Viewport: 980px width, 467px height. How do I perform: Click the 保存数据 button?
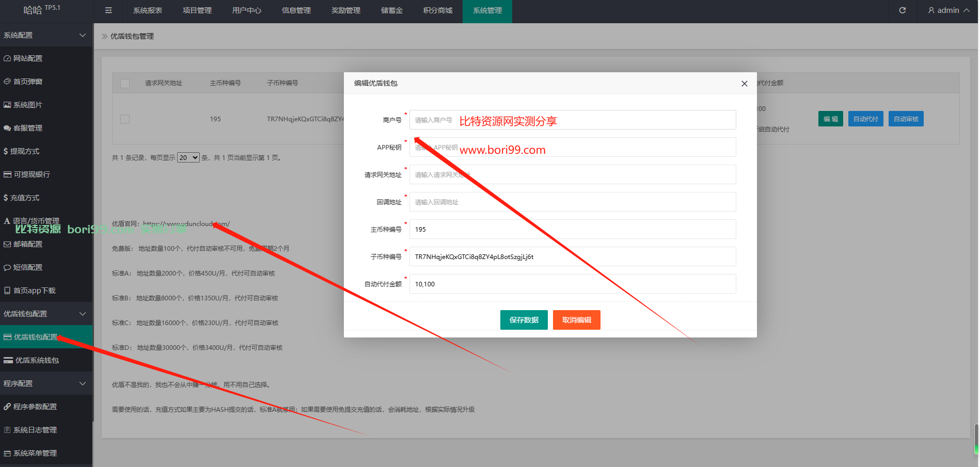pos(524,320)
